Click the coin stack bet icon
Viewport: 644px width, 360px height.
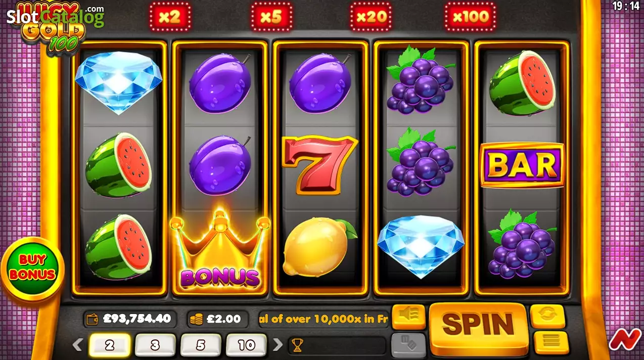[196, 319]
